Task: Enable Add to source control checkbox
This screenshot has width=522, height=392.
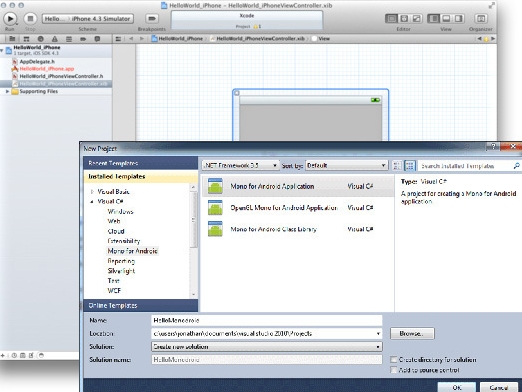Action: [394, 370]
